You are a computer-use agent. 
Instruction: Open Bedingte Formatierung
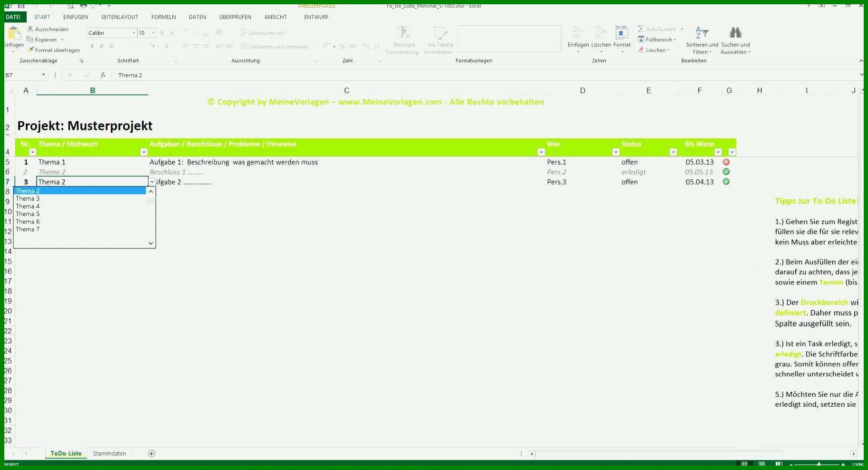pyautogui.click(x=403, y=40)
